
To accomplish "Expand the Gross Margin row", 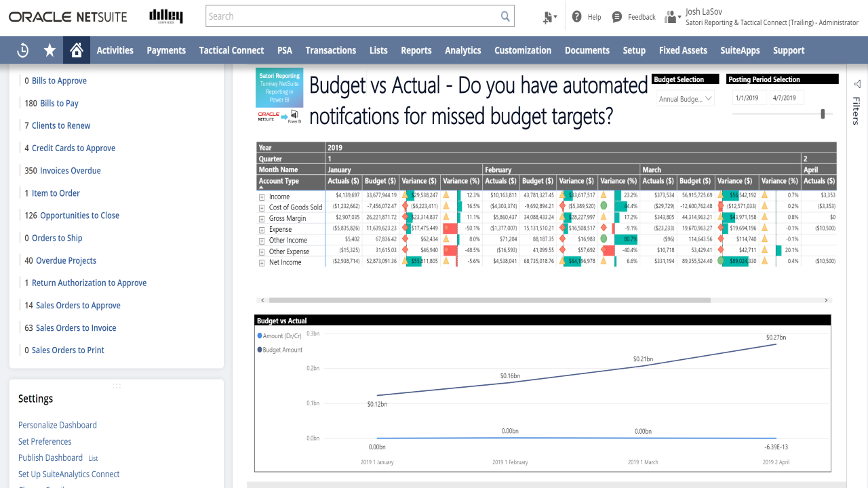I will [262, 218].
